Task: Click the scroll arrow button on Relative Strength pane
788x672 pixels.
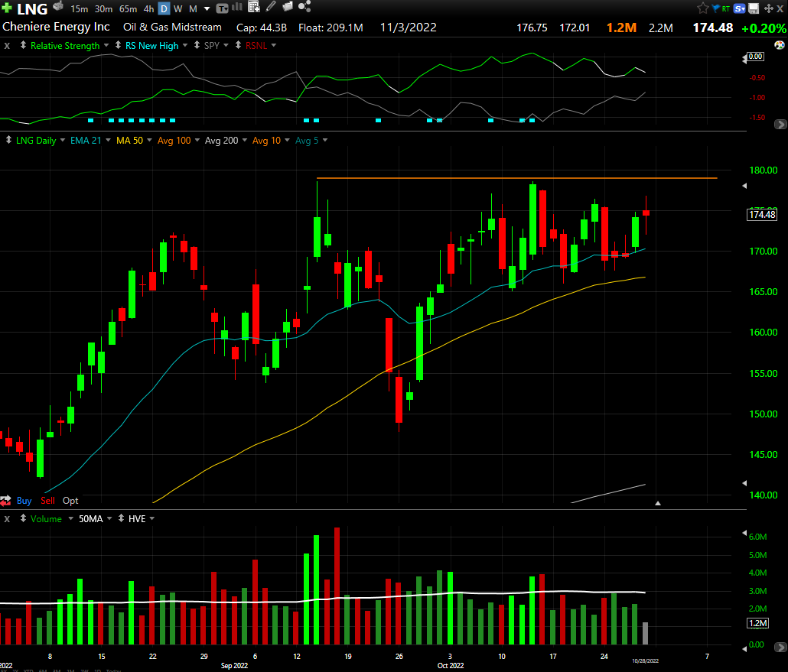Action: pyautogui.click(x=780, y=124)
